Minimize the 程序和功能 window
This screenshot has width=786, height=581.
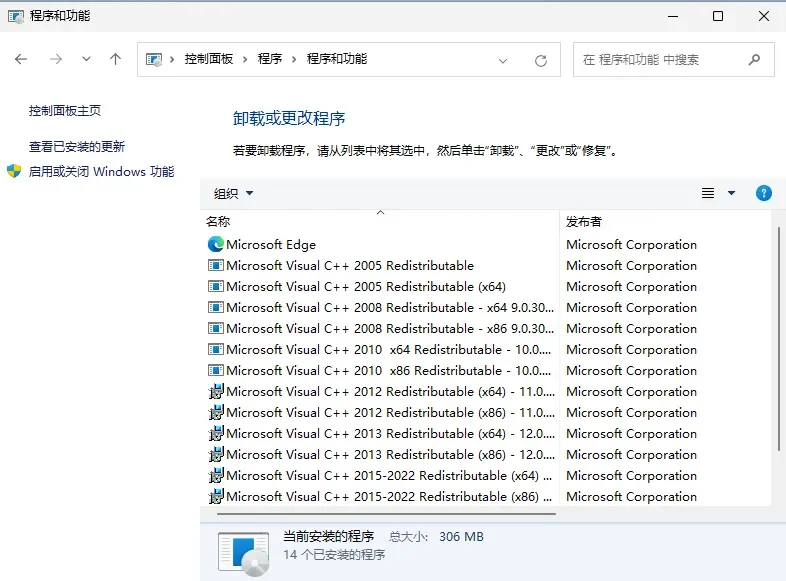point(673,16)
